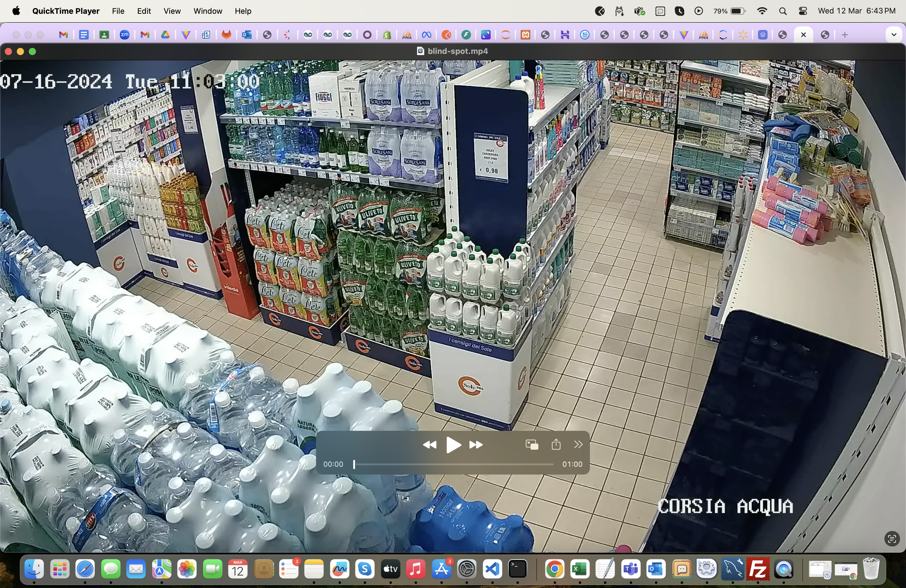The height and width of the screenshot is (588, 906).
Task: Open the Wi-Fi menu bar status
Action: [762, 11]
